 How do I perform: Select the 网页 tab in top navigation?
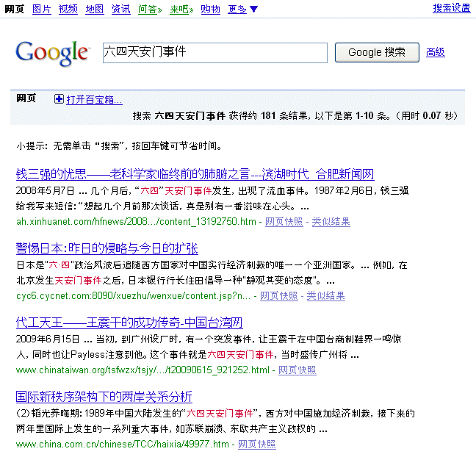(14, 9)
